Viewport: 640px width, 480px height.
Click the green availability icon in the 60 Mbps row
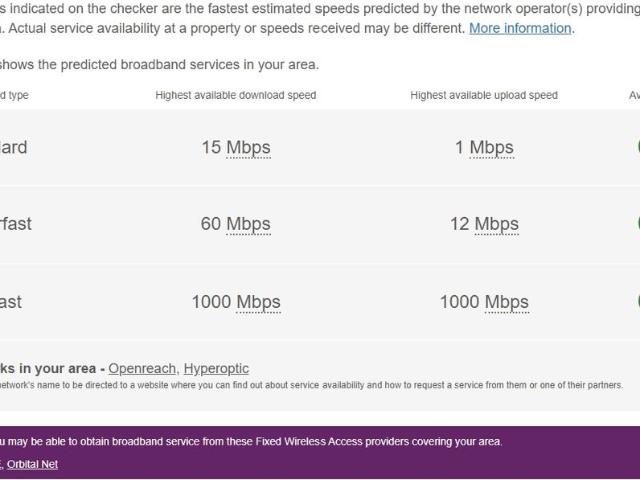(x=638, y=223)
